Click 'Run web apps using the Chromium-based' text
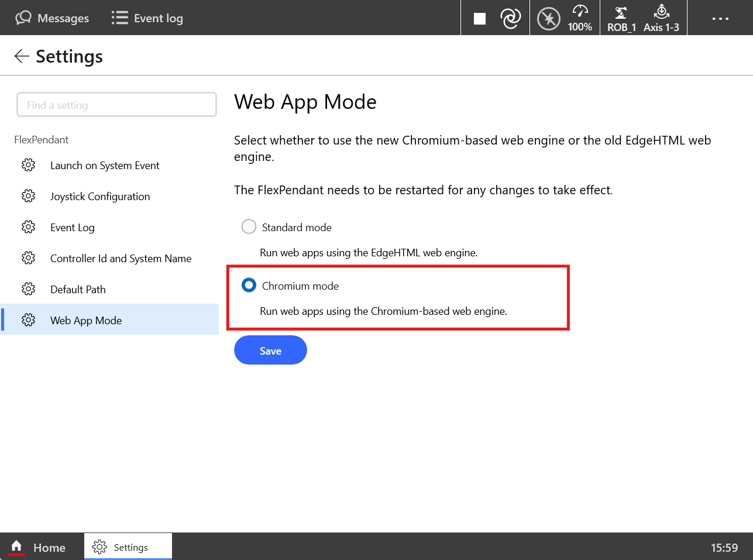This screenshot has height=560, width=753. (x=383, y=311)
